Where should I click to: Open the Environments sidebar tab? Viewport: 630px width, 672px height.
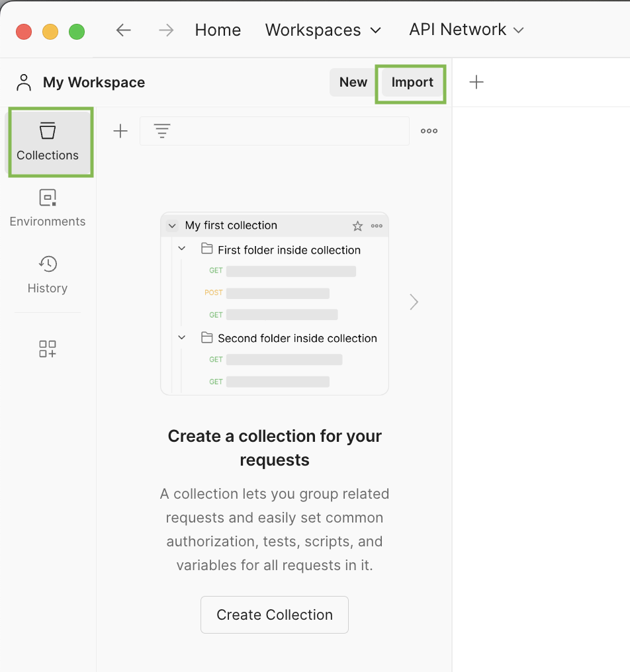point(48,208)
